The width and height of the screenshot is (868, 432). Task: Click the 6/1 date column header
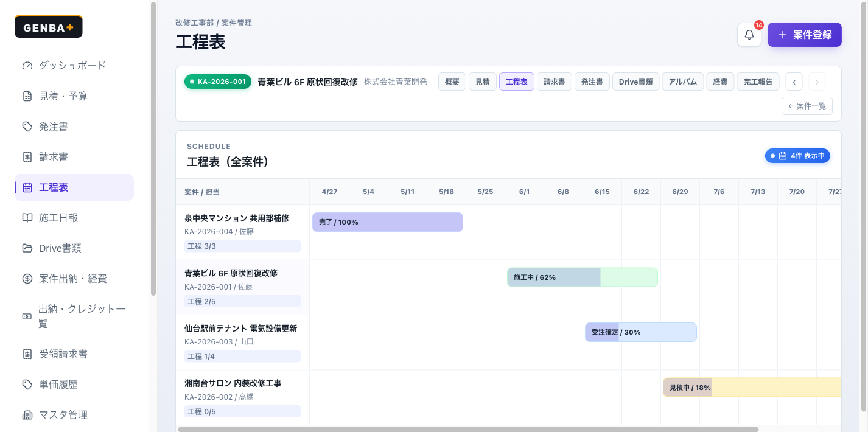click(524, 192)
